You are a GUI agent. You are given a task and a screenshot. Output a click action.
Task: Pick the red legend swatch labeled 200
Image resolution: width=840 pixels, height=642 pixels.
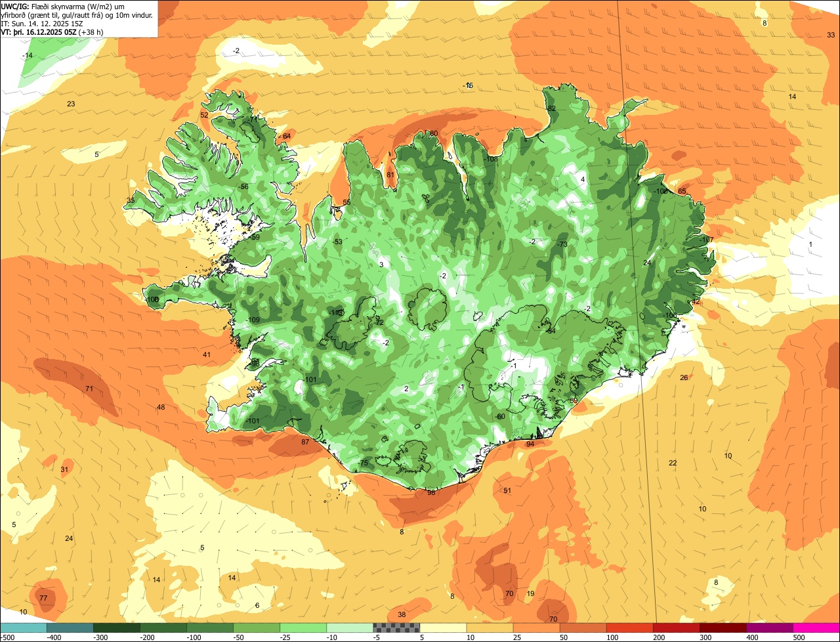click(677, 628)
